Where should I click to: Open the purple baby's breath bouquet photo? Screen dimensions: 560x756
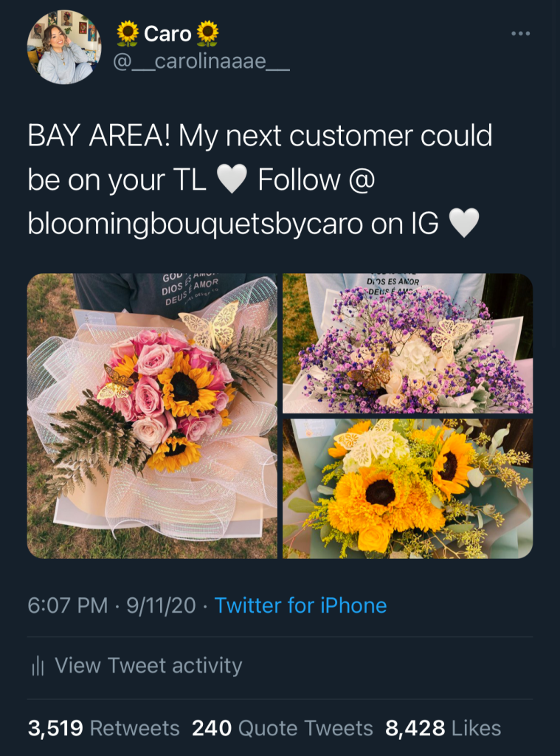407,343
